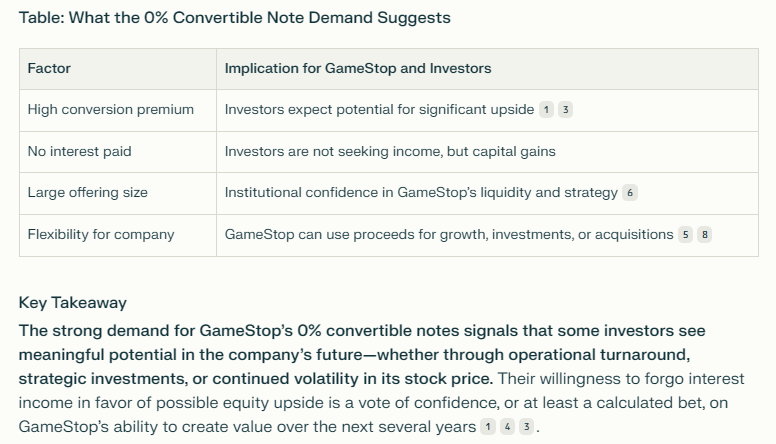Click the table title about Convertible Note Demand
The image size is (776, 444).
(x=235, y=18)
